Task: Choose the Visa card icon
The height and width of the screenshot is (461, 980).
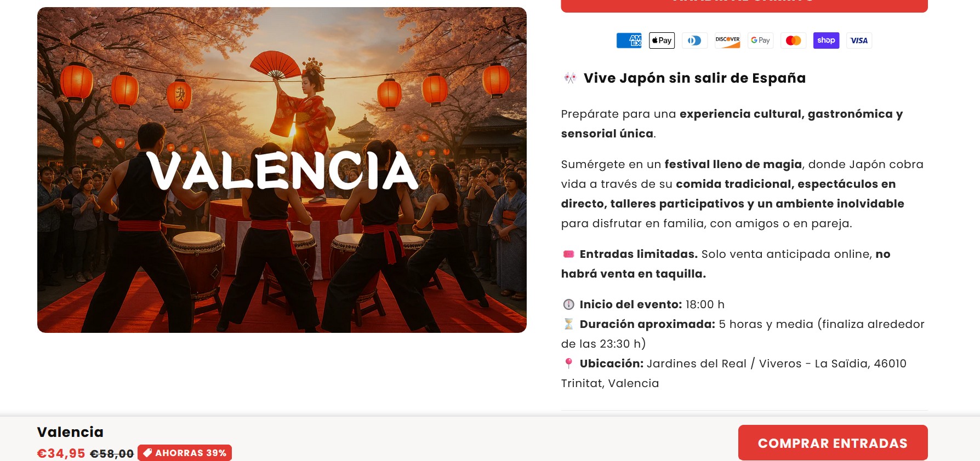Action: click(x=859, y=41)
